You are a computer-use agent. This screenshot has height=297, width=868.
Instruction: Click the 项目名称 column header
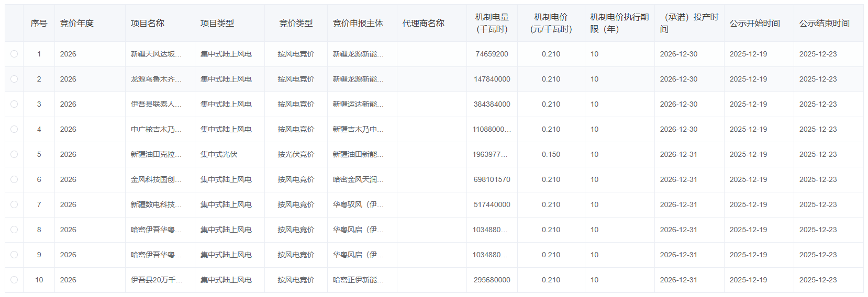pyautogui.click(x=148, y=24)
